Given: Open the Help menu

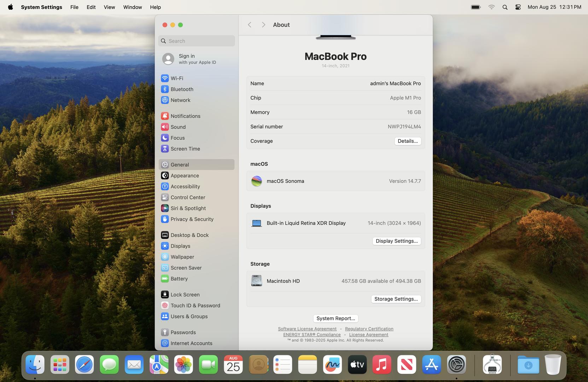Looking at the screenshot, I should [156, 7].
